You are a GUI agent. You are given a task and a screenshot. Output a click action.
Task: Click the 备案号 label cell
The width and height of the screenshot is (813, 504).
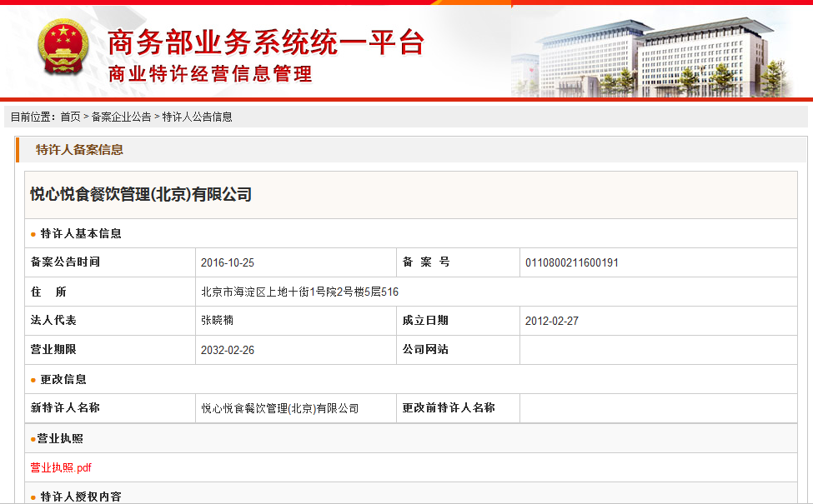(458, 262)
